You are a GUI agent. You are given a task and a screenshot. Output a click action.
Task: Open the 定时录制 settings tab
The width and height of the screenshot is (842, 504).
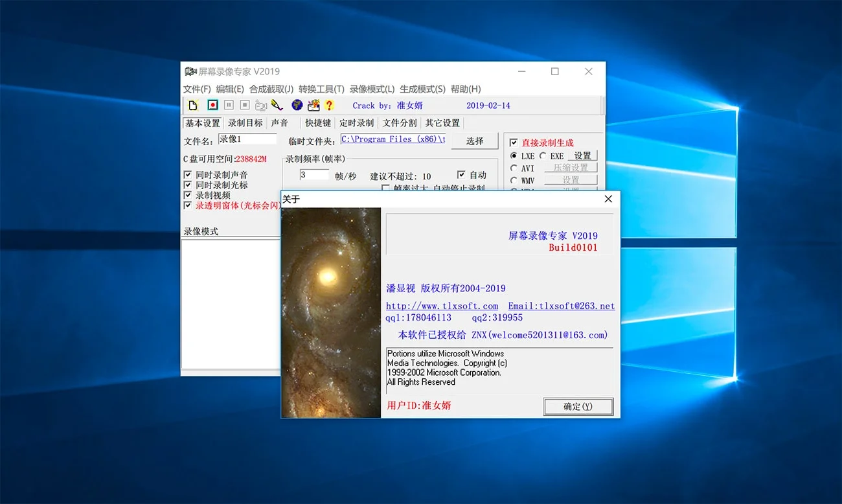coord(357,122)
